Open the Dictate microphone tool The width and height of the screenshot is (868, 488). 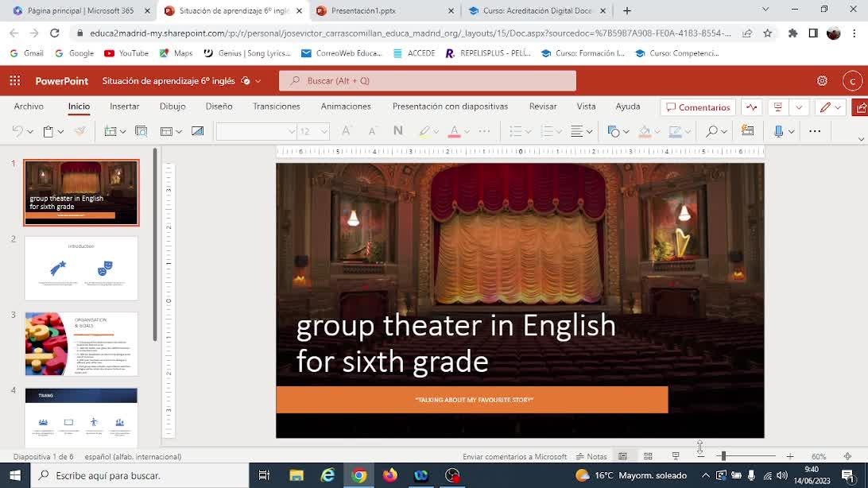coord(779,131)
